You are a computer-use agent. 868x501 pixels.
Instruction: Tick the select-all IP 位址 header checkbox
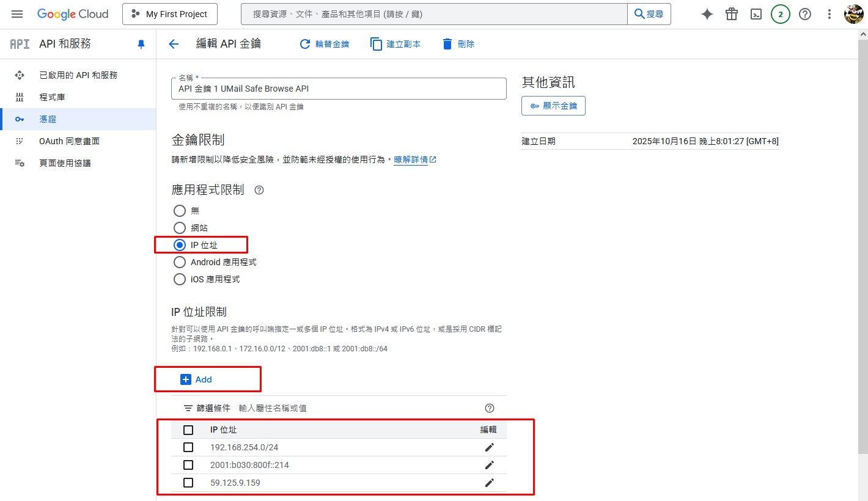click(x=188, y=430)
